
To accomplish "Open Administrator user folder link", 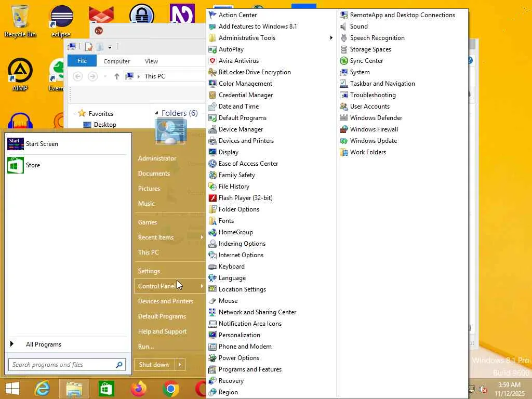I will pyautogui.click(x=157, y=158).
